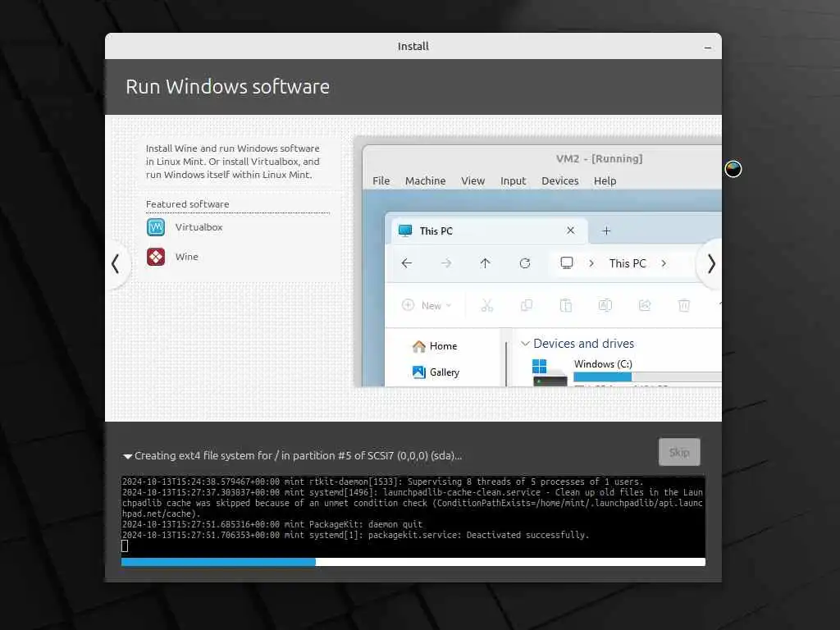The width and height of the screenshot is (840, 630).
Task: Click the Virtualbox featured software icon
Action: 156,227
